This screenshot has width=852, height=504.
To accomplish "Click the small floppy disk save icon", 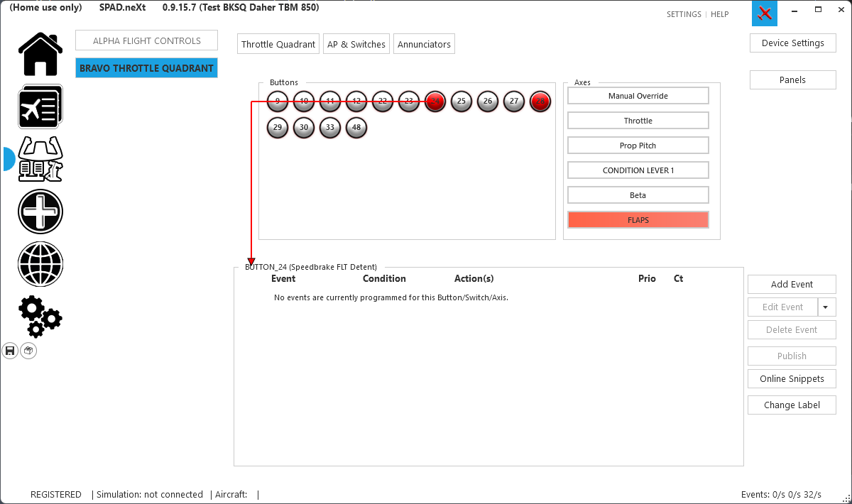I will (10, 351).
